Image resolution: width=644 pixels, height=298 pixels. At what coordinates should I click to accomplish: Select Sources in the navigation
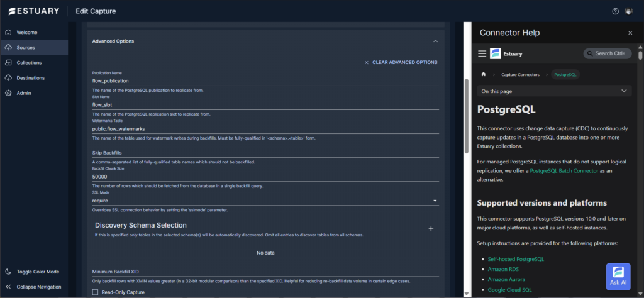[x=34, y=48]
